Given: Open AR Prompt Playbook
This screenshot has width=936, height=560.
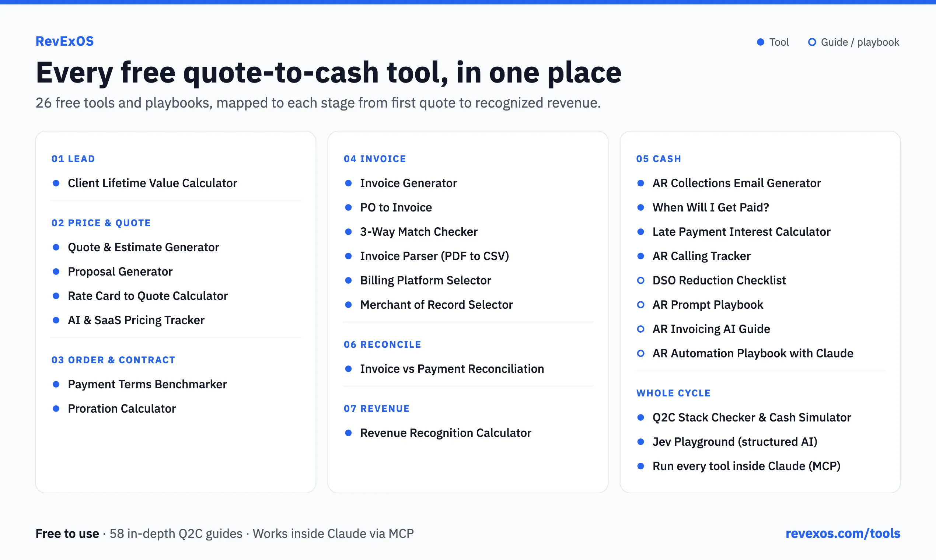Looking at the screenshot, I should (x=708, y=305).
